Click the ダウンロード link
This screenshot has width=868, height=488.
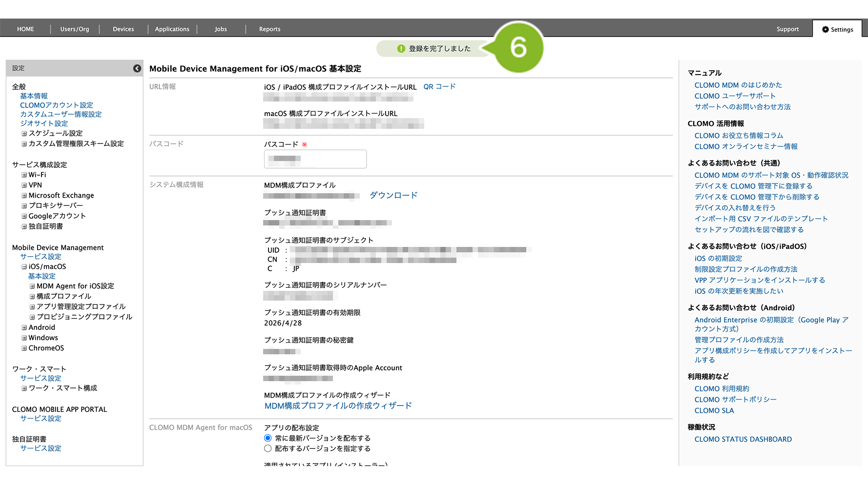393,195
